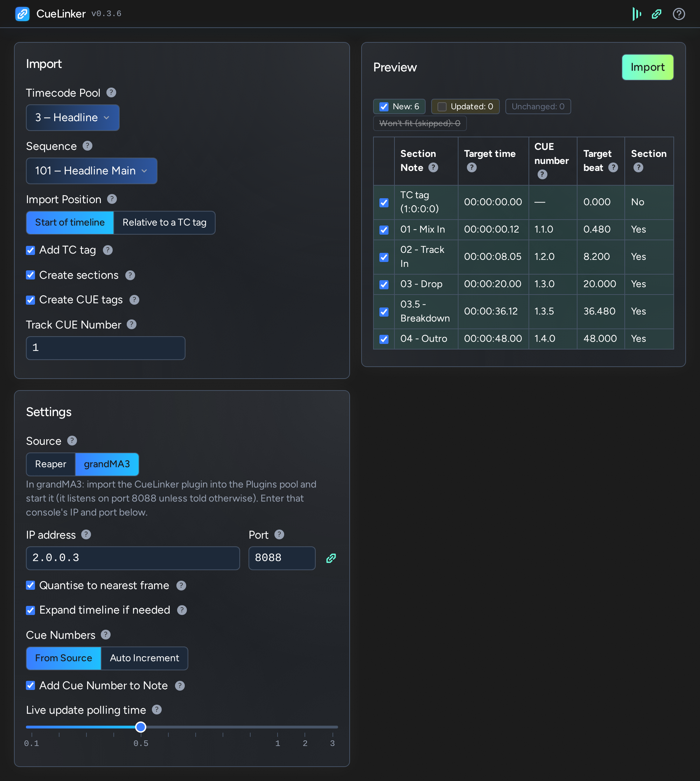Image resolution: width=700 pixels, height=781 pixels.
Task: Switch source to Reaper
Action: tap(50, 464)
